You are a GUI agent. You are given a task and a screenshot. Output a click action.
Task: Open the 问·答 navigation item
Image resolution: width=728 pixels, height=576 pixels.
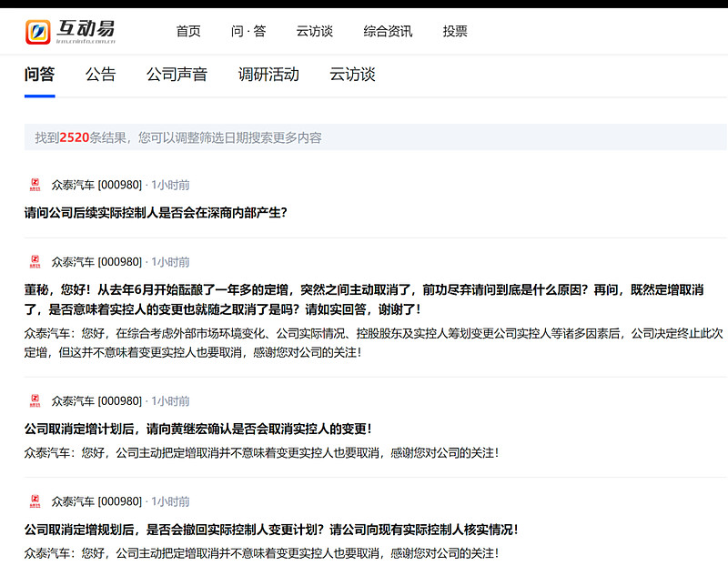tap(246, 31)
